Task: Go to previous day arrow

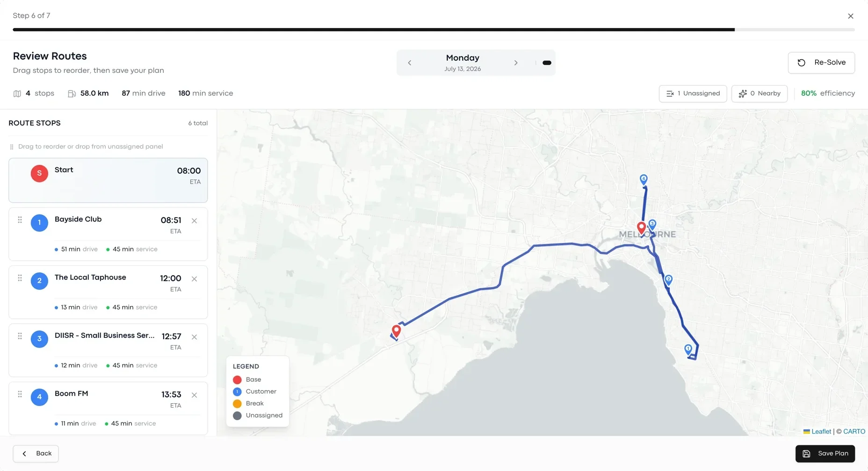Action: click(410, 63)
